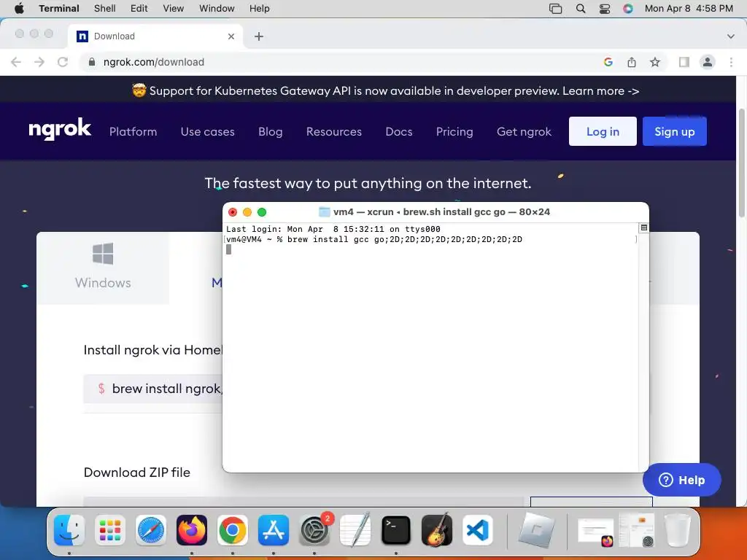Reload the ngrok download page
The height and width of the screenshot is (560, 747).
63,62
